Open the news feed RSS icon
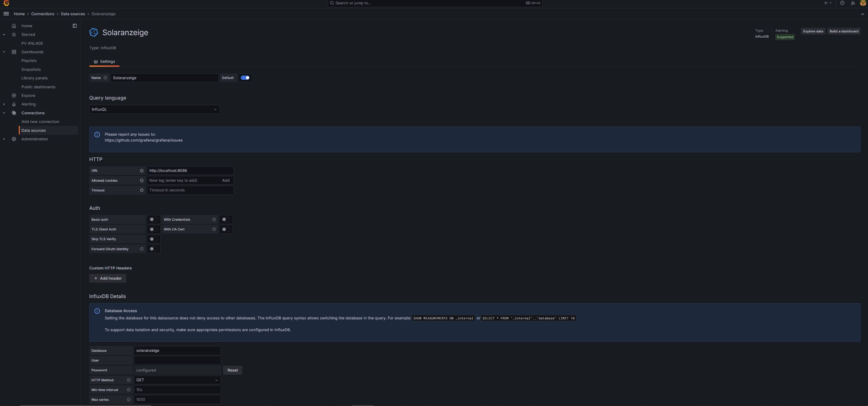Viewport: 868px width, 406px height. [853, 3]
